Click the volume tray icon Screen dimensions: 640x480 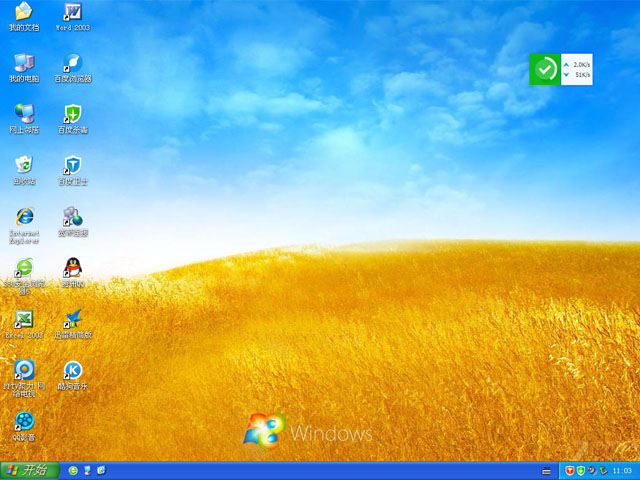pos(592,471)
